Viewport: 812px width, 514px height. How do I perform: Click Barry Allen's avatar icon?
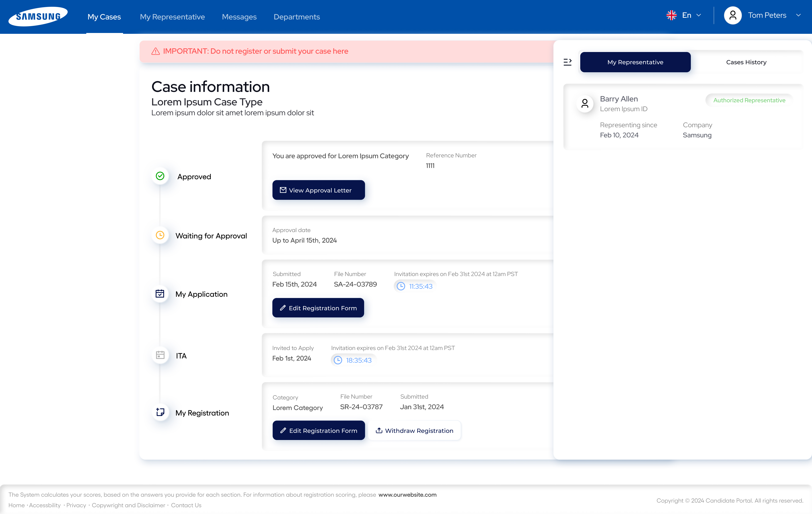tap(585, 104)
